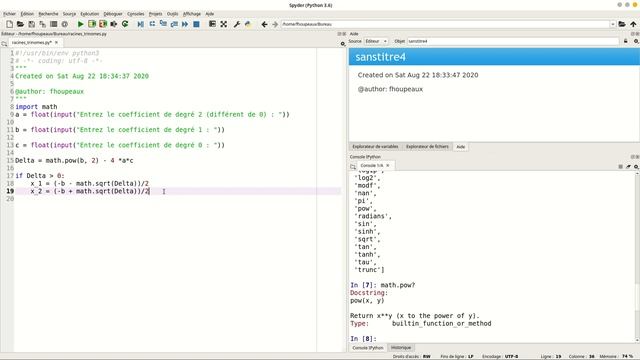Open the Source menu
Image resolution: width=640 pixels, height=360 pixels.
69,14
